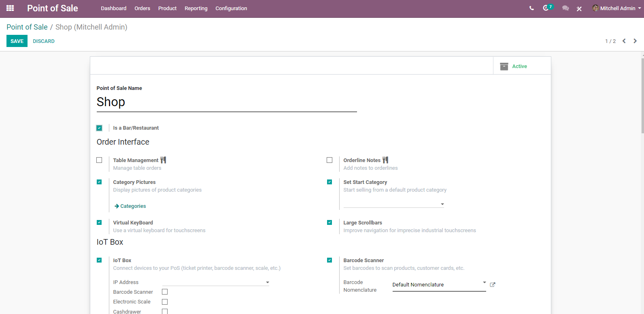The width and height of the screenshot is (644, 314).
Task: Check Barcode Scanner under IoT Box devices
Action: (165, 292)
